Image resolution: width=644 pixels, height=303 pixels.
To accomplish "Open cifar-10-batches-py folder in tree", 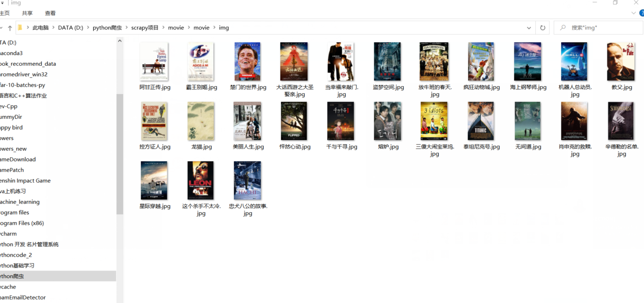I will tap(22, 85).
